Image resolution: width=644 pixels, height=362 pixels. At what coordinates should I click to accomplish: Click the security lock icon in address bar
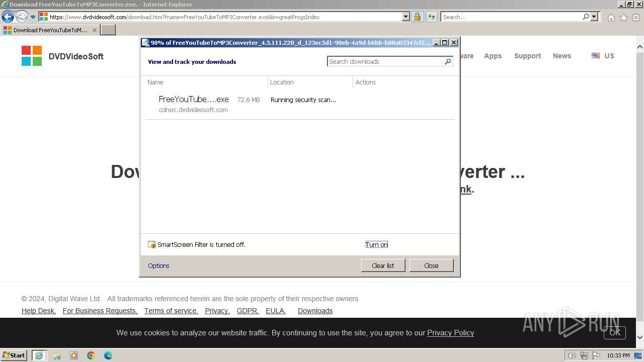[x=417, y=17]
